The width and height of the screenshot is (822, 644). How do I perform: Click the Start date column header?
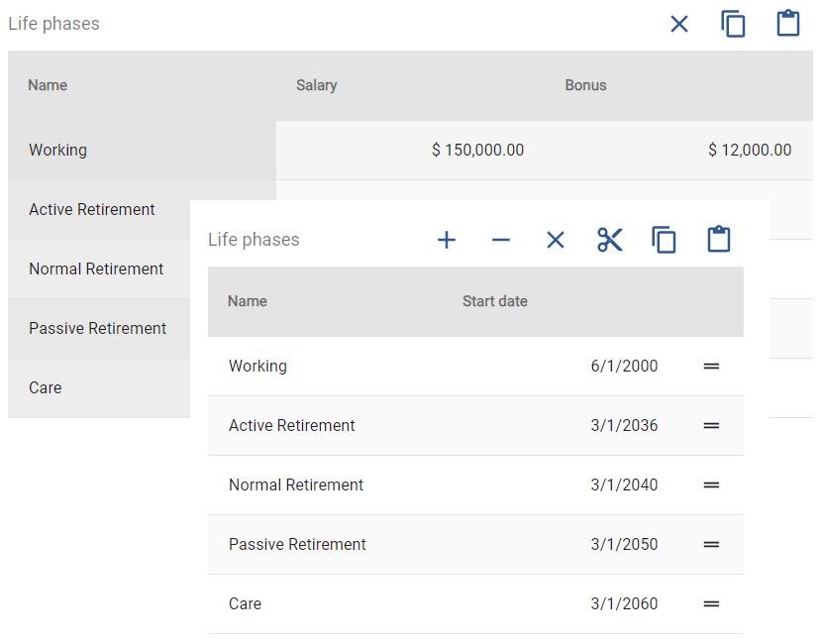click(495, 301)
